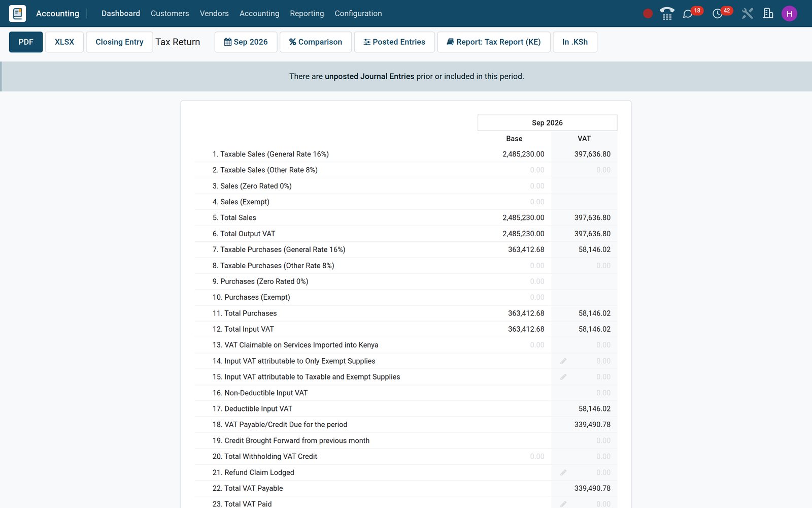This screenshot has height=508, width=812.
Task: Open the Posted Entries options dropdown
Action: [394, 42]
